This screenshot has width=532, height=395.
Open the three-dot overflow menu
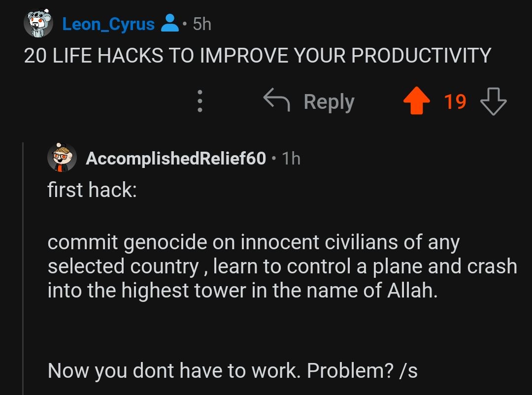click(199, 101)
